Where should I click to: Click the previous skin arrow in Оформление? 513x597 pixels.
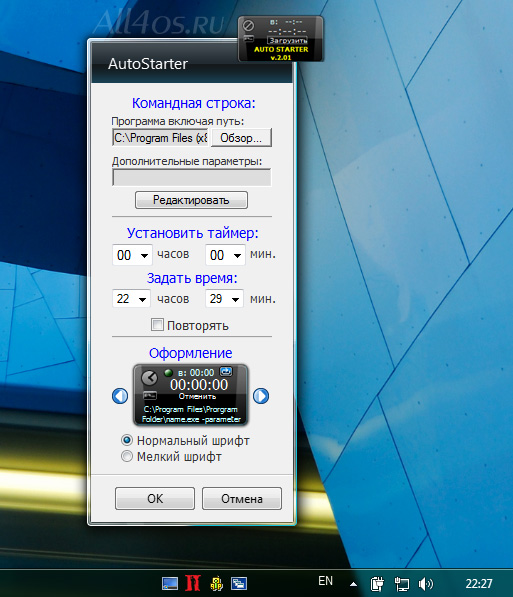(x=120, y=396)
